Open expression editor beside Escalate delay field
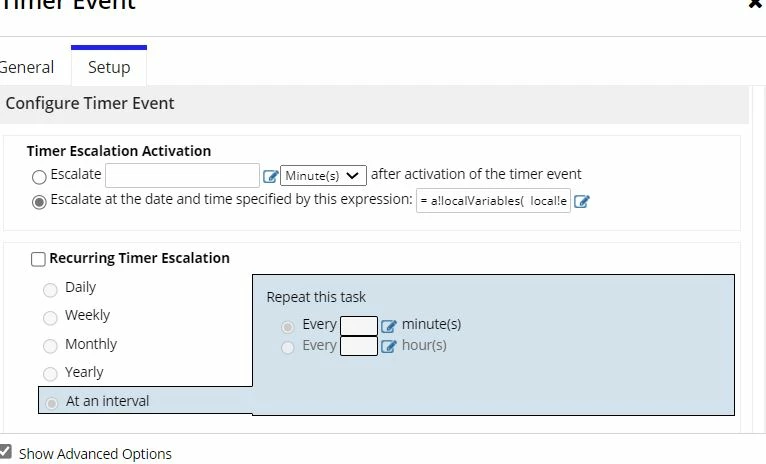 pyautogui.click(x=270, y=176)
